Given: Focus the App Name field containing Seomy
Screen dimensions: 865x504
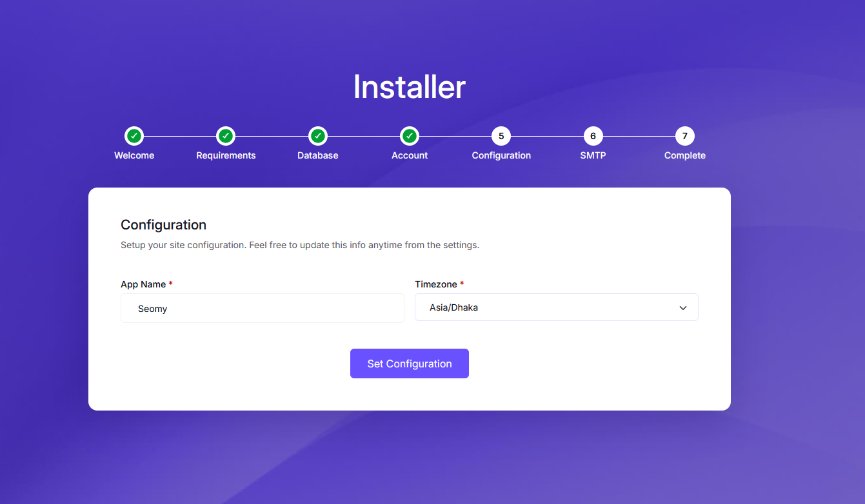Looking at the screenshot, I should 262,309.
